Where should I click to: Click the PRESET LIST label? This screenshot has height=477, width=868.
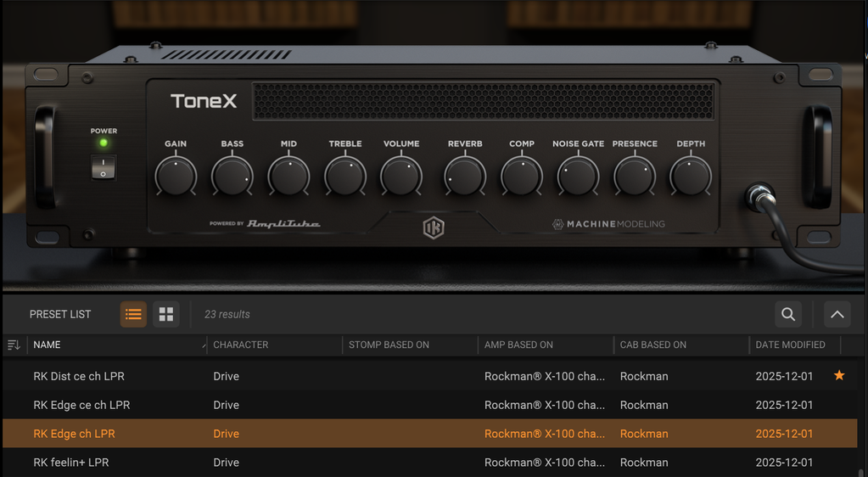coord(59,314)
